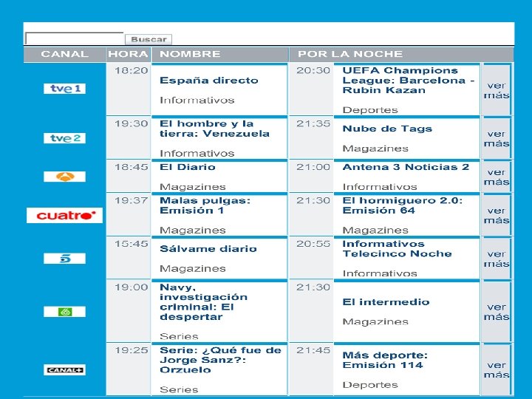
Task: Click the 19:37 time cell
Action: click(131, 200)
